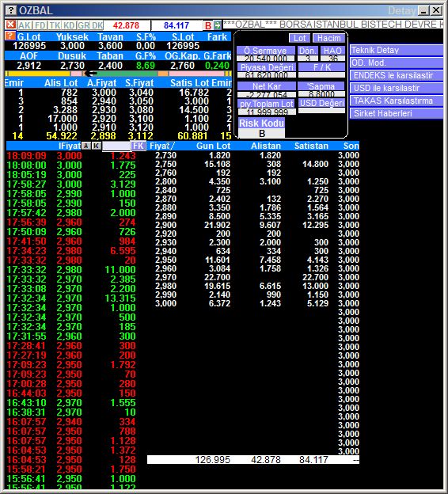Image resolution: width=448 pixels, height=494 pixels.
Task: Select the GR toolbar button
Action: click(83, 25)
